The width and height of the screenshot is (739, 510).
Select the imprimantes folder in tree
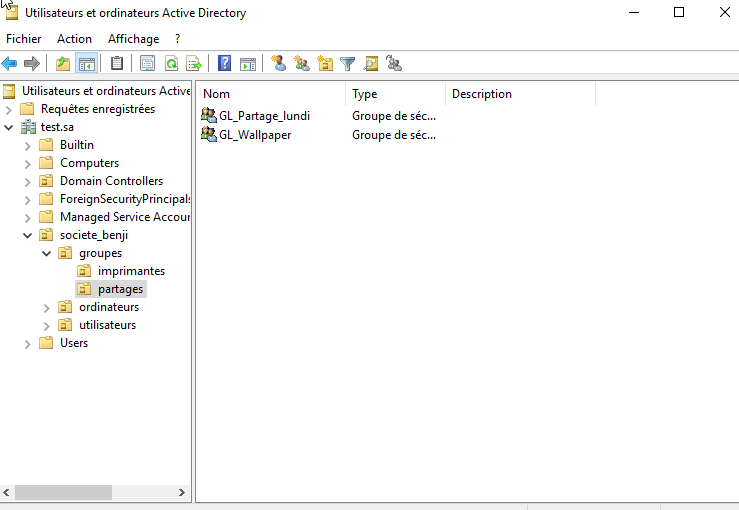131,271
